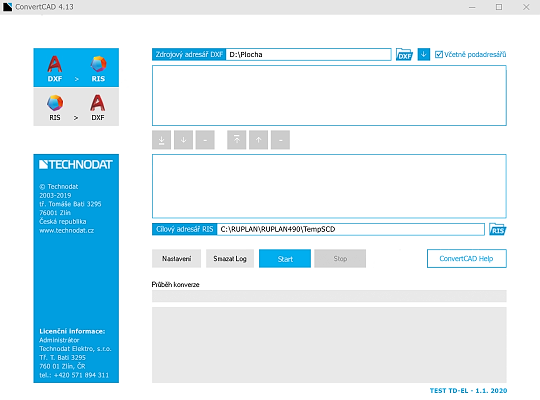Image resolution: width=540 pixels, height=400 pixels.
Task: Start the conversion
Action: (285, 258)
